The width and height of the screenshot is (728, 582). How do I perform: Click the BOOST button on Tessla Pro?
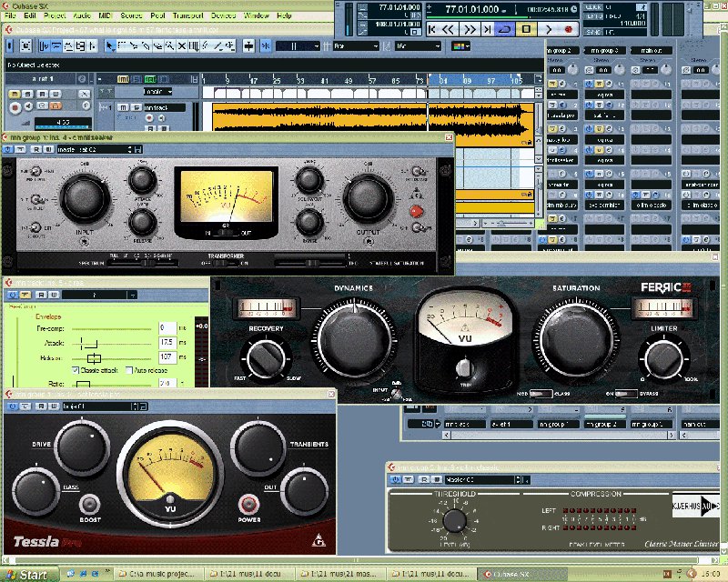pos(89,504)
